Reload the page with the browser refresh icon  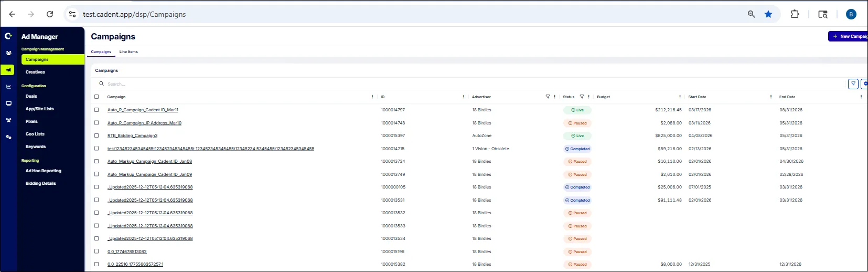[x=50, y=14]
